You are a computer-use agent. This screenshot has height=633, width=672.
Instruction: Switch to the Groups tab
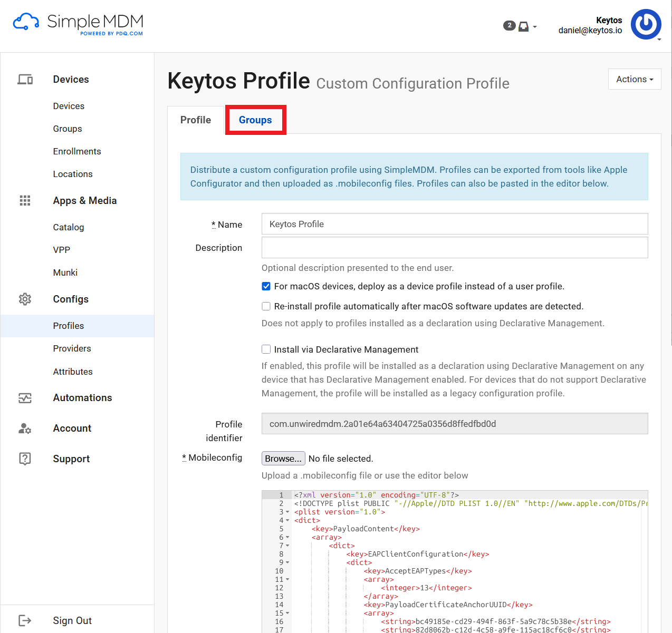click(x=255, y=120)
